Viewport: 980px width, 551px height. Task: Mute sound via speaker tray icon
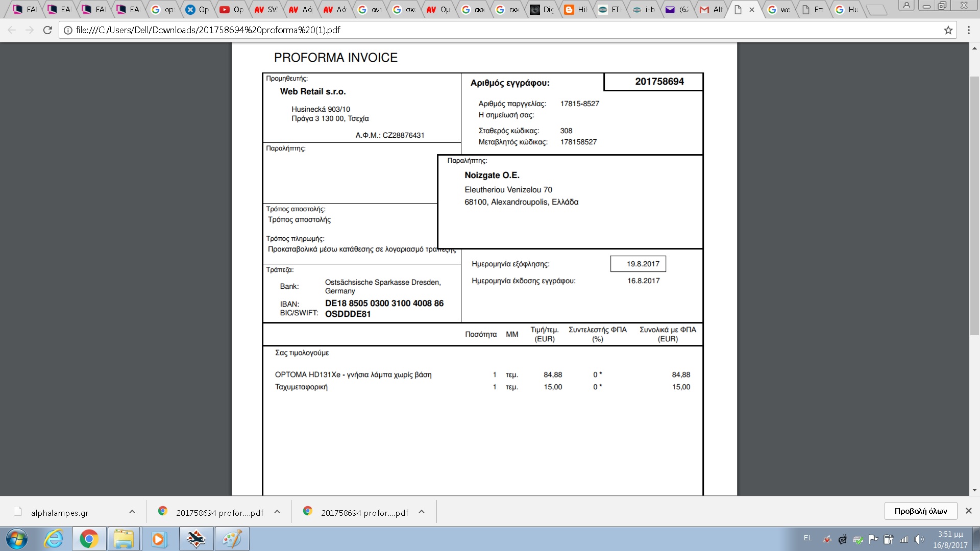pyautogui.click(x=919, y=539)
